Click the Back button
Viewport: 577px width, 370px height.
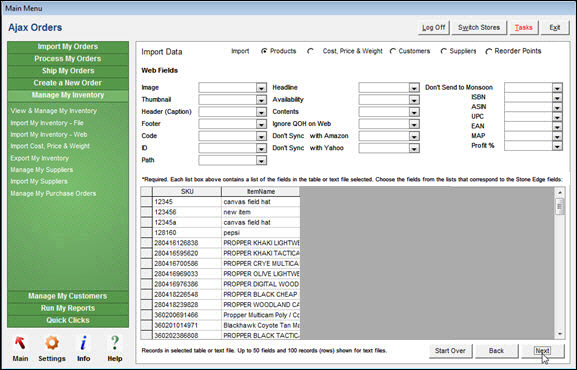click(x=496, y=351)
